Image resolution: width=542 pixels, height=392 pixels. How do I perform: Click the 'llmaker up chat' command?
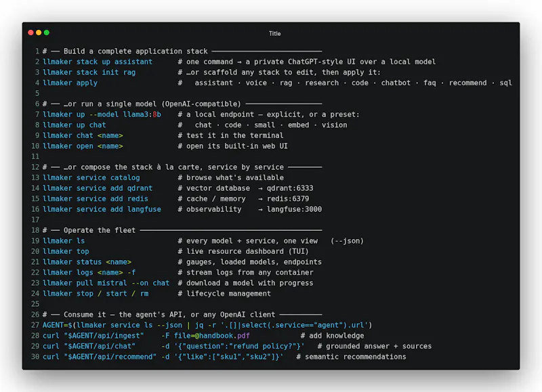[x=75, y=125]
